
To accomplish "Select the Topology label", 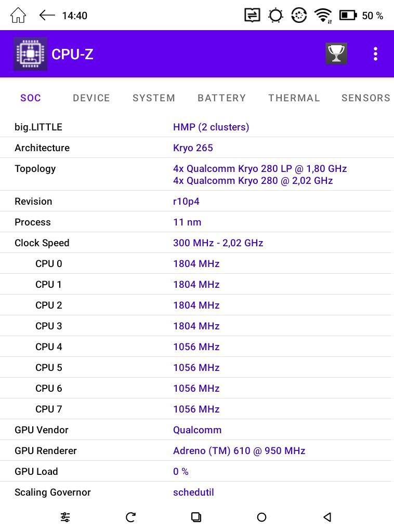I will [x=35, y=169].
